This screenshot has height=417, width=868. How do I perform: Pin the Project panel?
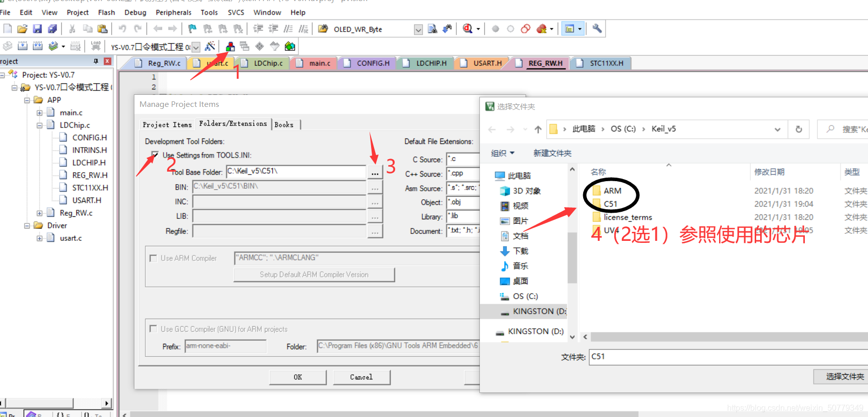coord(96,61)
